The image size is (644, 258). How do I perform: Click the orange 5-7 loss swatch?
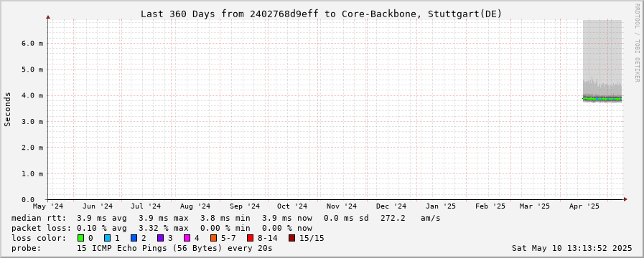click(x=213, y=238)
